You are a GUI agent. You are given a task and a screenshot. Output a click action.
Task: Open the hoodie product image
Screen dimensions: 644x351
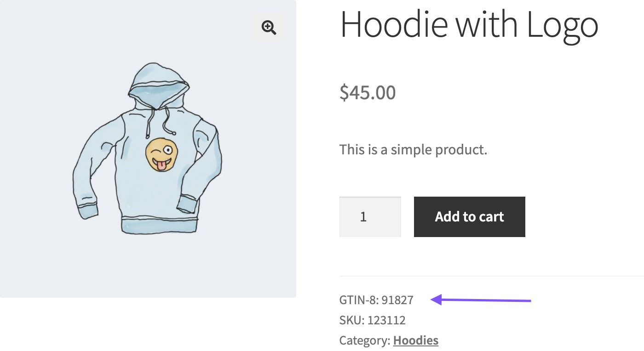[x=148, y=148]
